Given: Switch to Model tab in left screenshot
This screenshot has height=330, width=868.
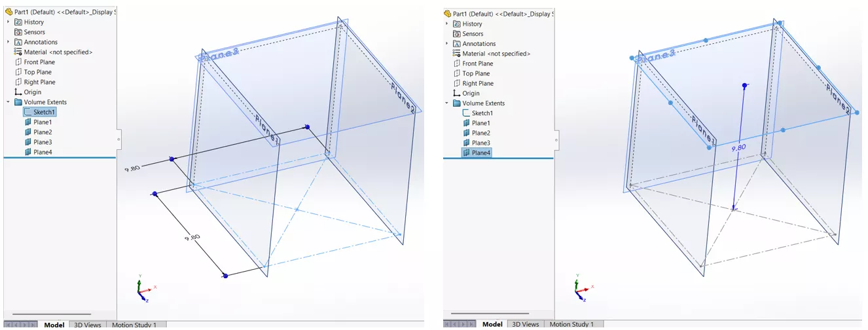Looking at the screenshot, I should click(54, 325).
